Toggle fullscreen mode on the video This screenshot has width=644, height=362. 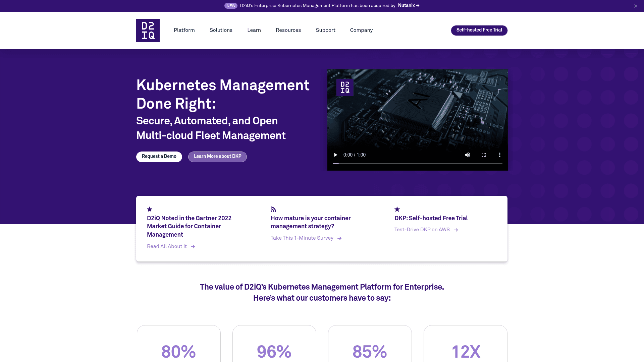[483, 155]
